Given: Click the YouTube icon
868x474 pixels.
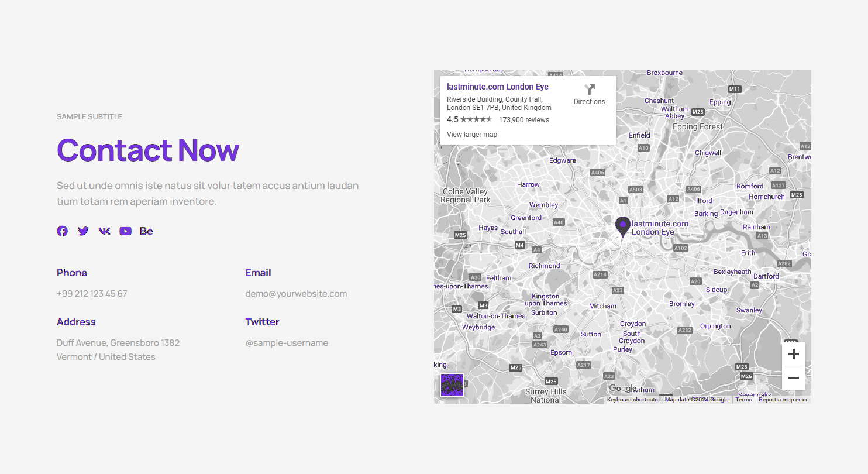Looking at the screenshot, I should tap(125, 231).
